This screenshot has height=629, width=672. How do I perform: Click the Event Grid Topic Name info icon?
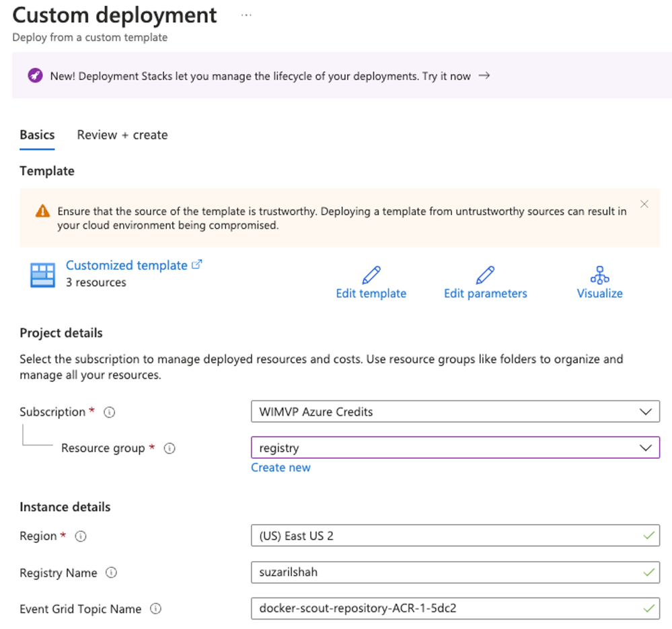(155, 609)
